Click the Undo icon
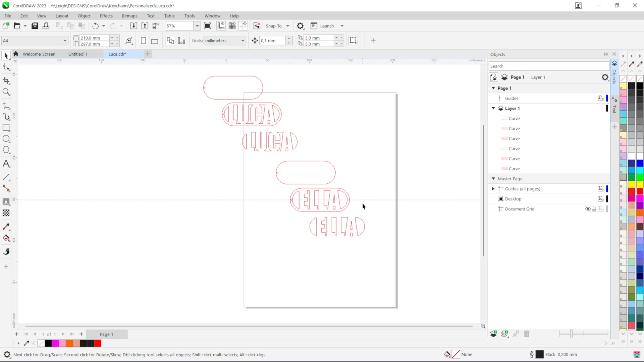644x362 pixels. point(96,26)
